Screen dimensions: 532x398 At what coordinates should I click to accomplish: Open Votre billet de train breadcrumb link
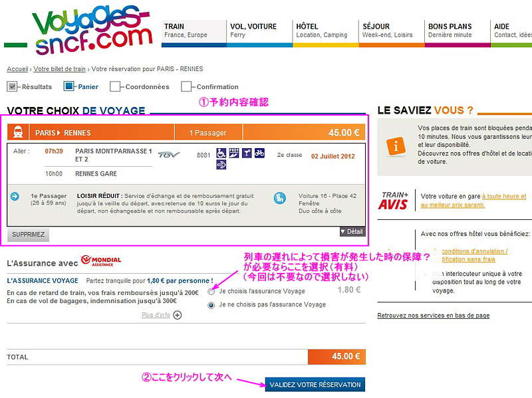[x=59, y=69]
